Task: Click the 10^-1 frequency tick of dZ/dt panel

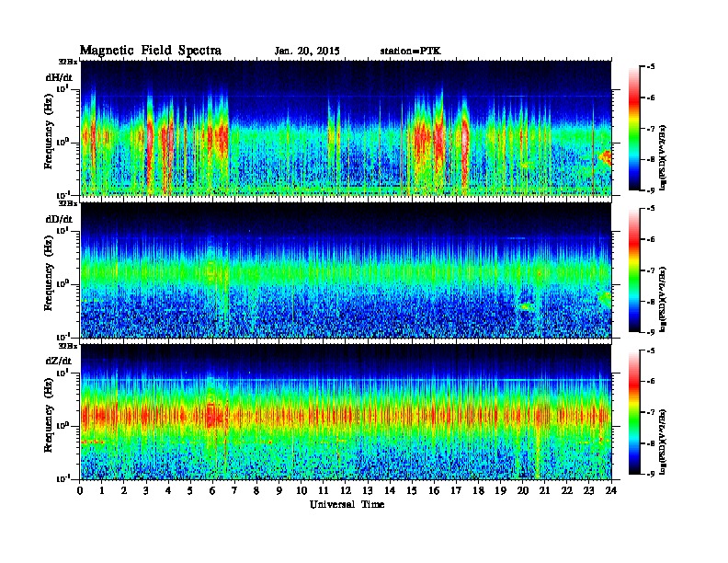Action: [x=63, y=479]
